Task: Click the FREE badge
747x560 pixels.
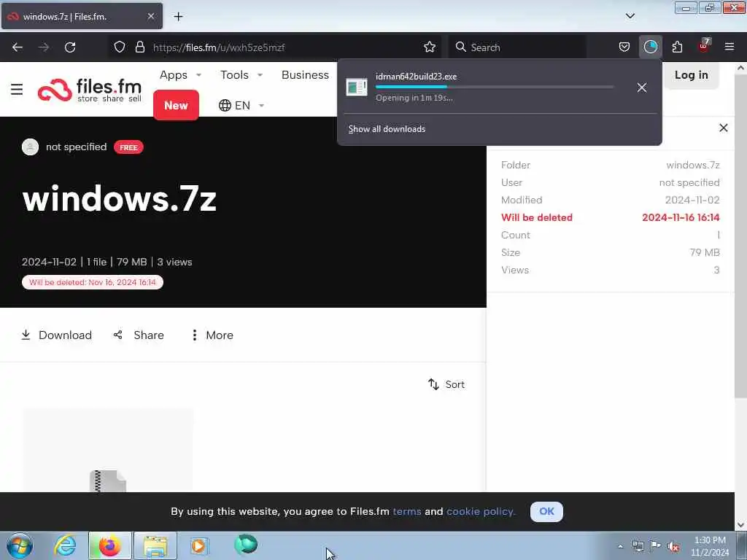Action: coord(128,147)
